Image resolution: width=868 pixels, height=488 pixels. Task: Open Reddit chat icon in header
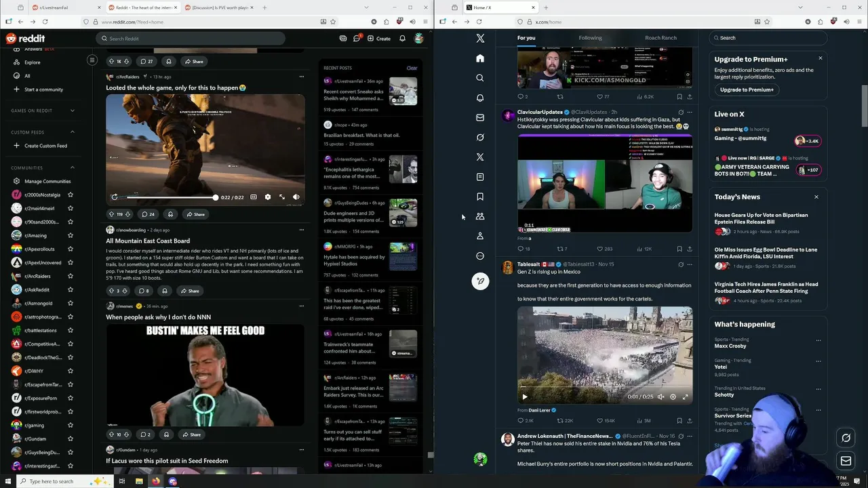click(357, 39)
